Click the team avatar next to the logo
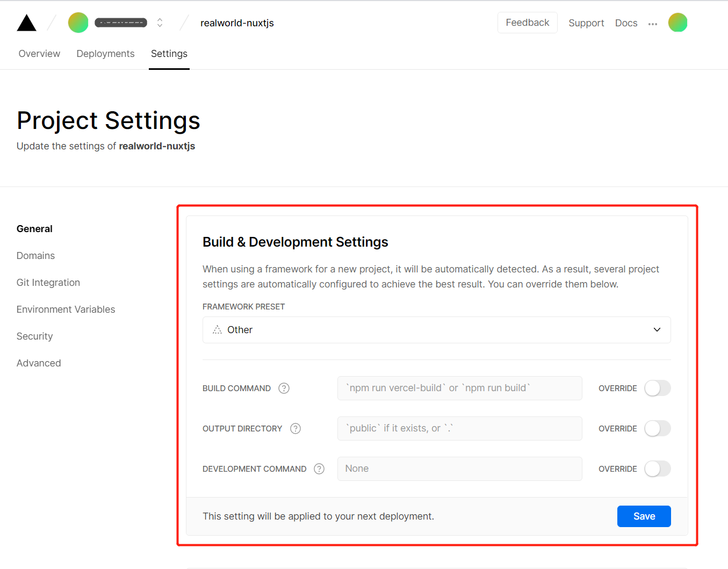728x569 pixels. pyautogui.click(x=78, y=23)
